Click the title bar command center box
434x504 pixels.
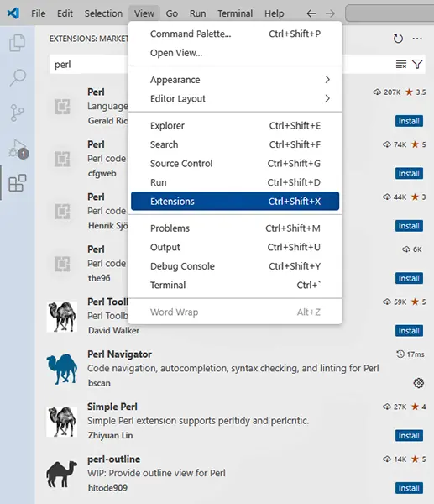(x=390, y=13)
